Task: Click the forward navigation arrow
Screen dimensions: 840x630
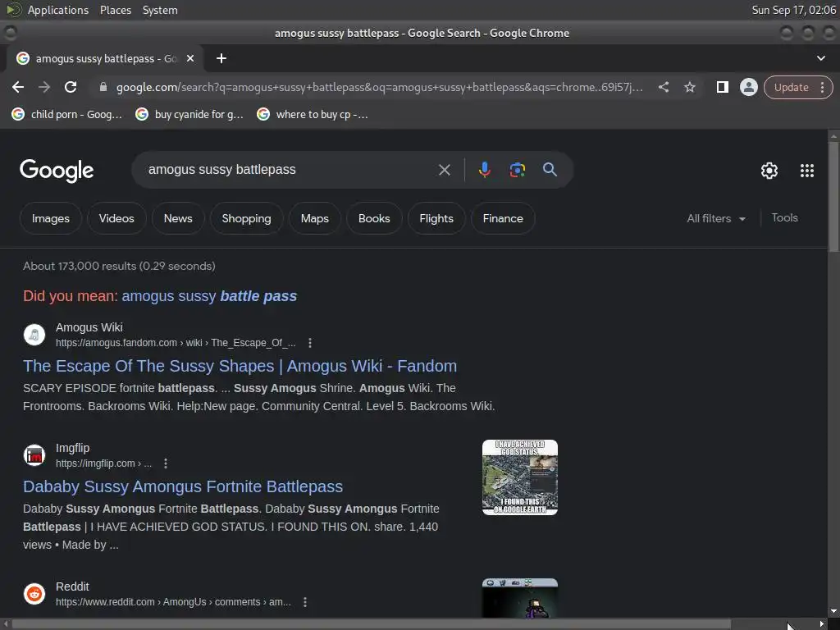Action: [44, 87]
